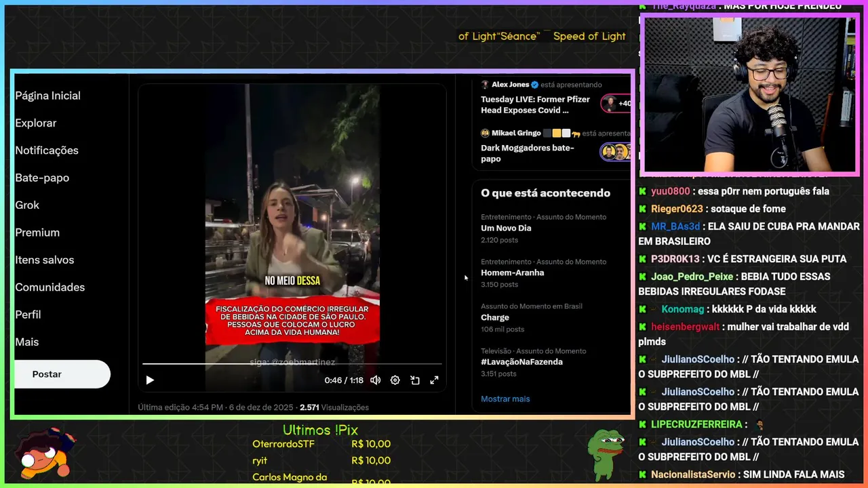Click username LIPECRUZFERREIRA in chat
This screenshot has height=488, width=868.
pyautogui.click(x=696, y=424)
